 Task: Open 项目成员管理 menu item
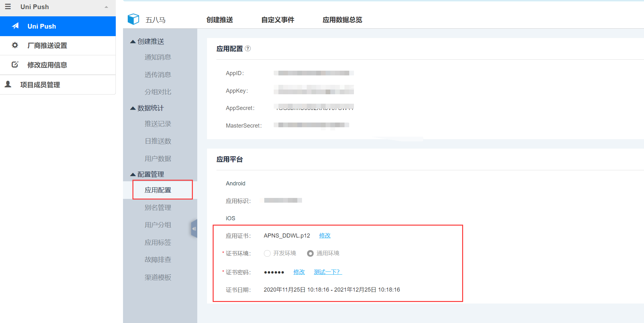coord(58,85)
